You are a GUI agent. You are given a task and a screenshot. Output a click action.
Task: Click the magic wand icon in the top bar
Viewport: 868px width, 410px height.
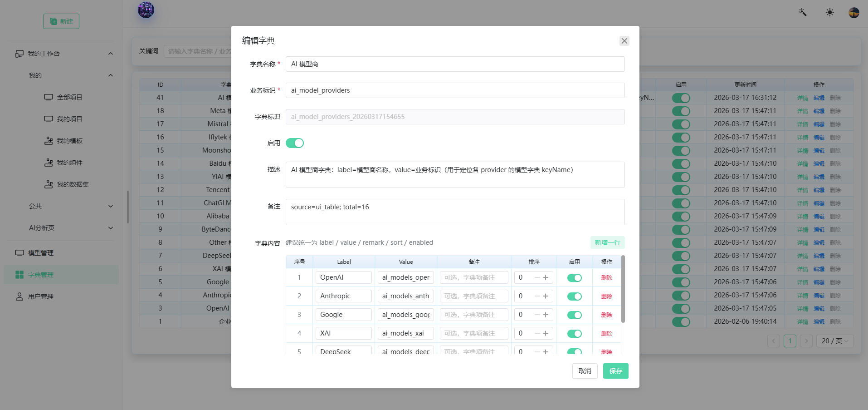coord(803,12)
